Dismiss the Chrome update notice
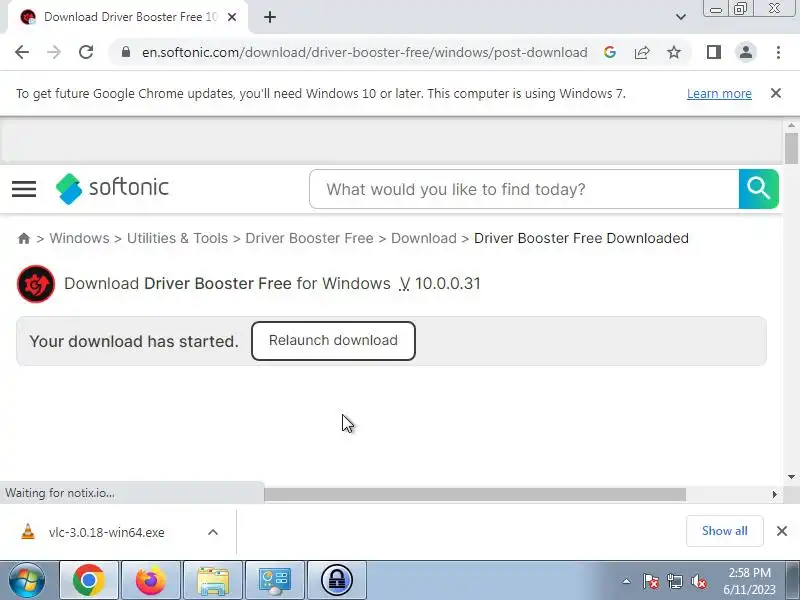The width and height of the screenshot is (800, 600). tap(776, 93)
